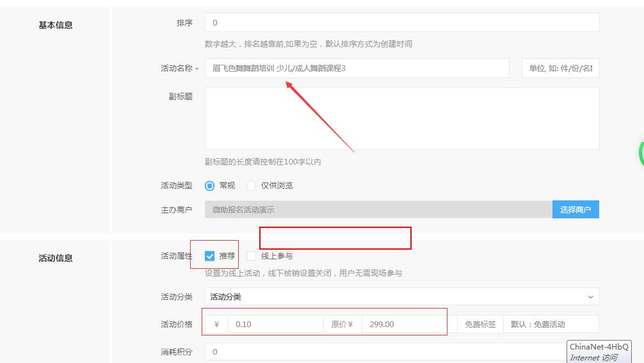This screenshot has width=644, height=363.
Task: Focus the 活动名称 activity name field
Action: point(357,68)
